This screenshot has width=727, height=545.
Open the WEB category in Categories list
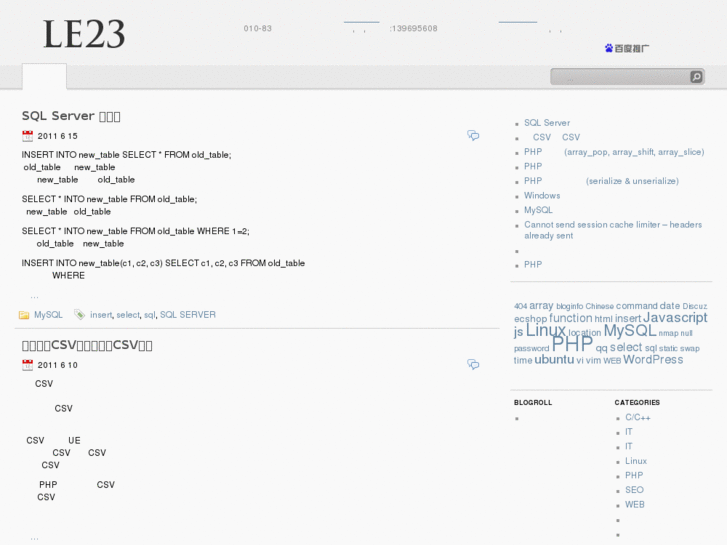click(x=634, y=505)
